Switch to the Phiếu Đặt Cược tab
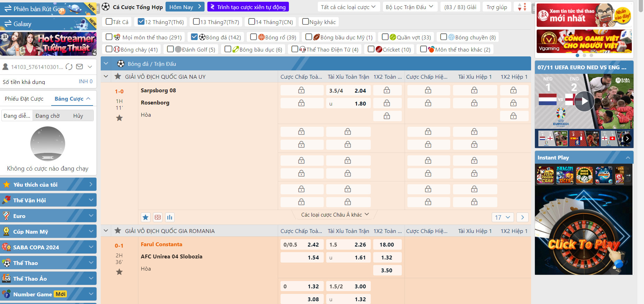The height and width of the screenshot is (304, 644). point(24,99)
